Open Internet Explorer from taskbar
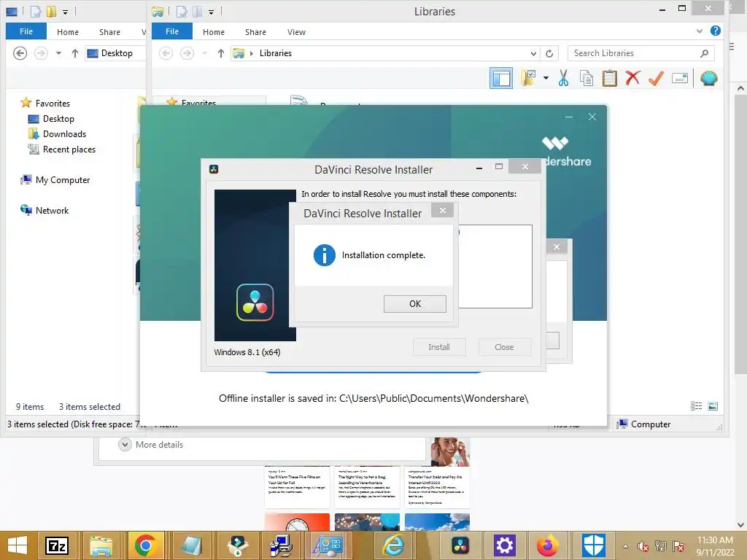The image size is (747, 560). (393, 545)
